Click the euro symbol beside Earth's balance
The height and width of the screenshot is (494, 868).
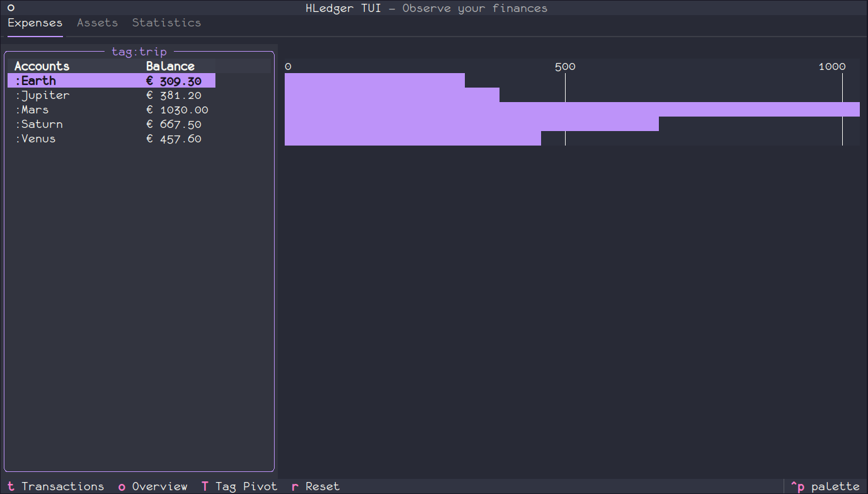click(149, 80)
